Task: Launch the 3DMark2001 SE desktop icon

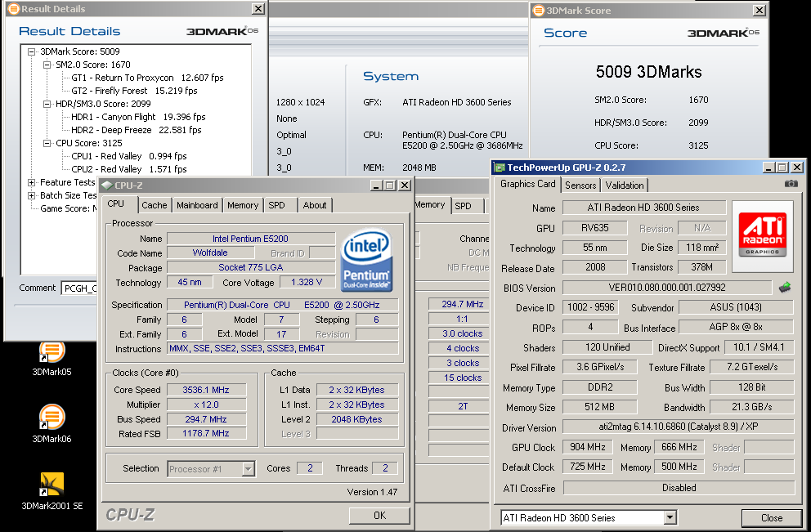Action: point(52,491)
